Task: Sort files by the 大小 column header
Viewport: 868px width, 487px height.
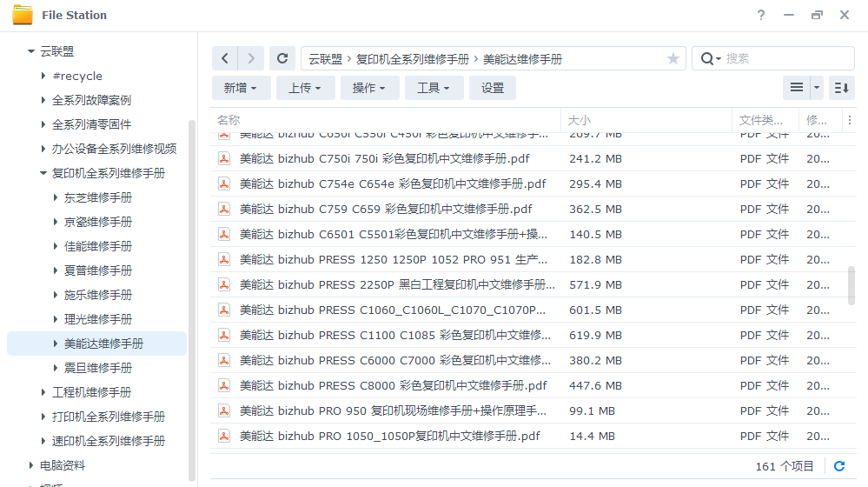Action: [646, 120]
